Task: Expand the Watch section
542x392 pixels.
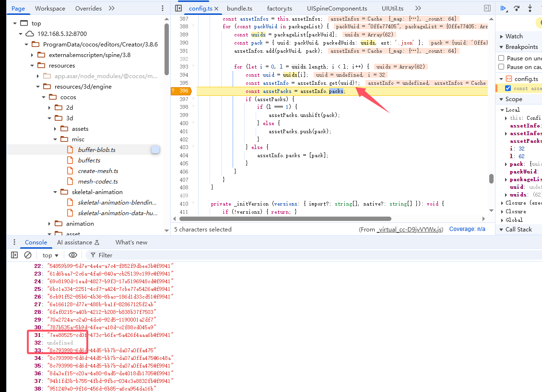Action: click(x=502, y=36)
